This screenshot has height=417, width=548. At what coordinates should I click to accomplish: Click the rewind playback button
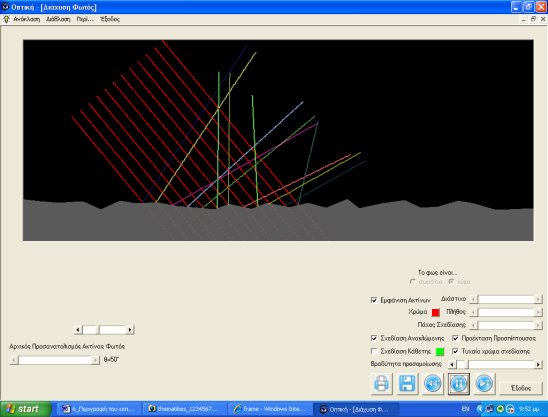click(433, 384)
